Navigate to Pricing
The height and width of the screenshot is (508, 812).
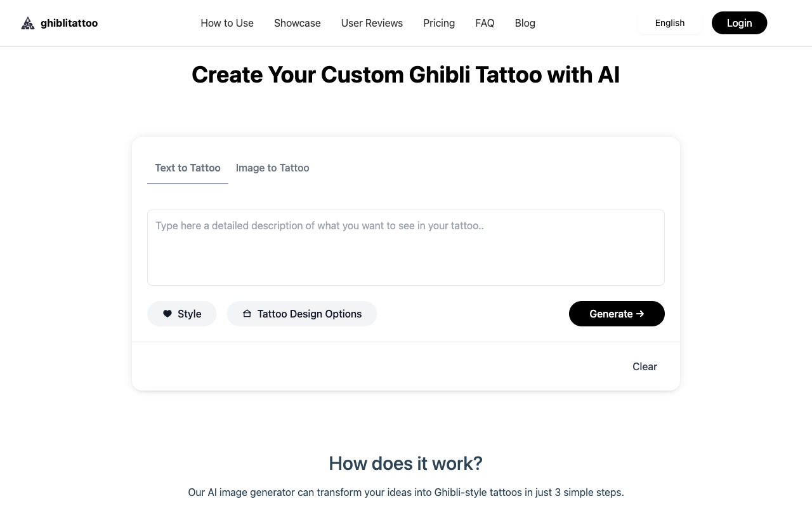(x=439, y=23)
